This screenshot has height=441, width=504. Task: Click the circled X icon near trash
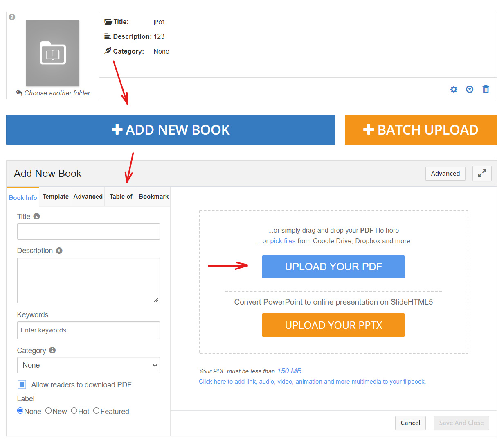[470, 89]
